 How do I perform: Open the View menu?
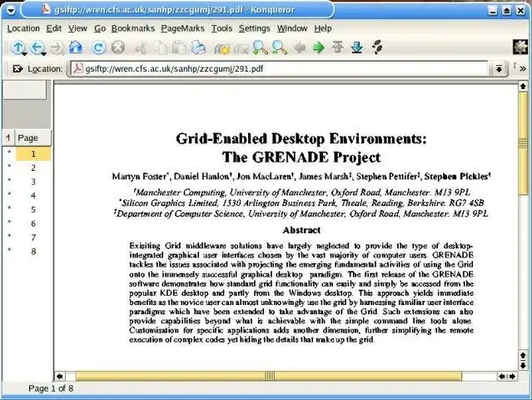point(77,28)
